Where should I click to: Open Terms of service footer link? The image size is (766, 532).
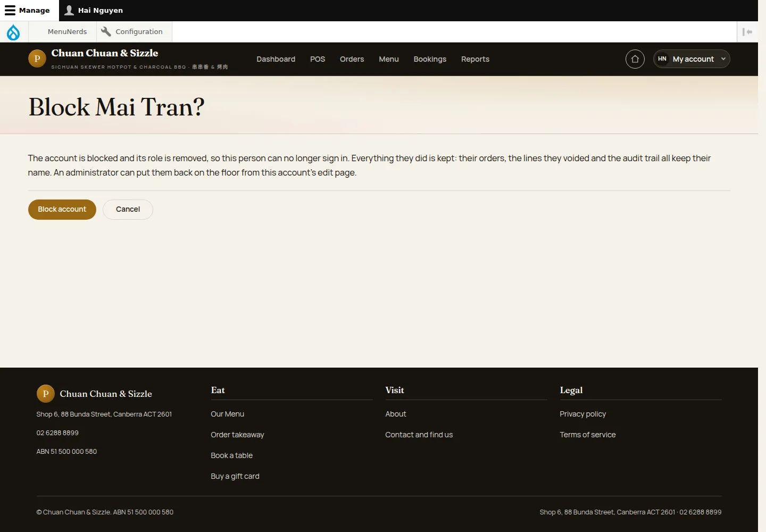click(587, 435)
